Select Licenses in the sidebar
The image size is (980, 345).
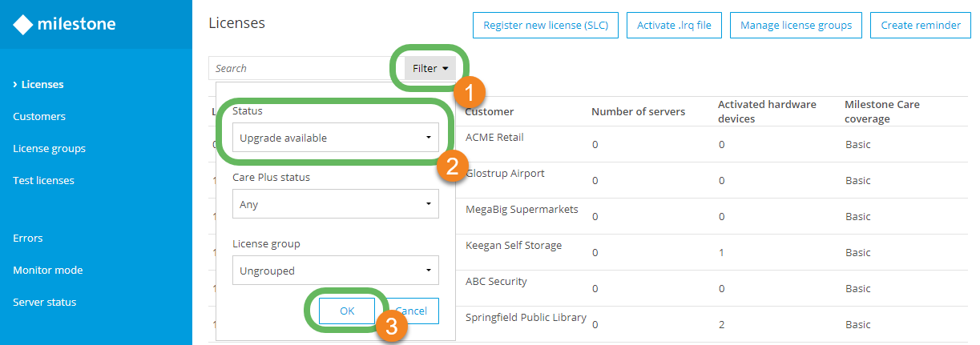[42, 84]
